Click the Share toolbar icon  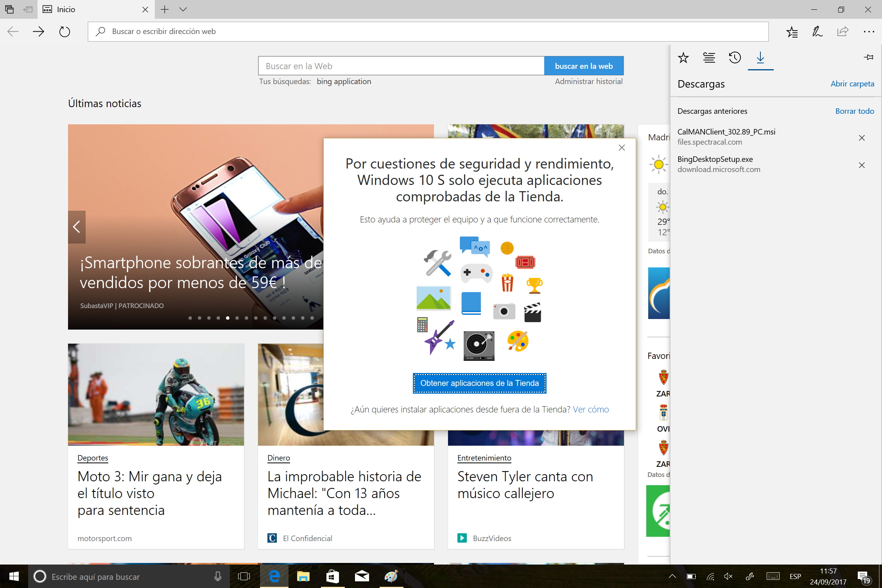click(843, 32)
